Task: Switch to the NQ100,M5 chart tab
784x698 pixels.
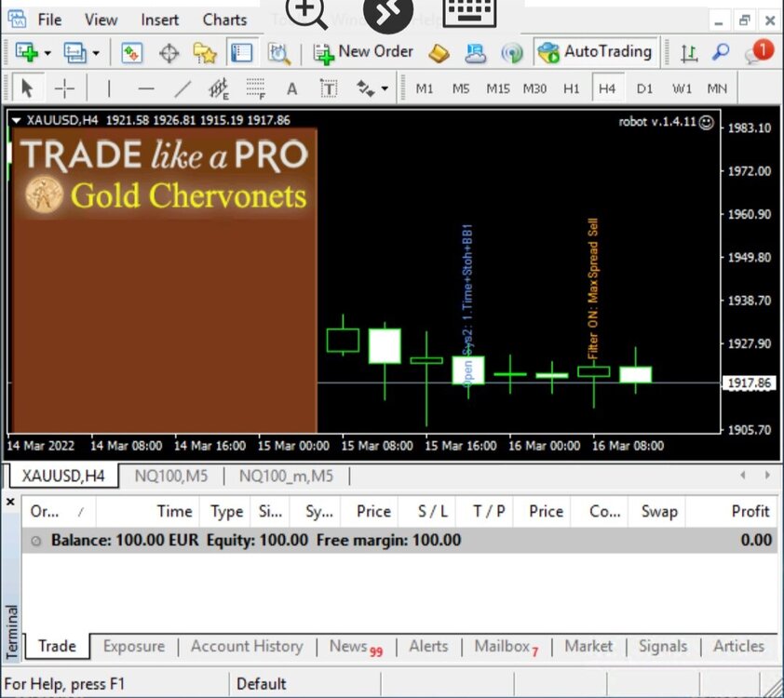Action: (x=171, y=476)
